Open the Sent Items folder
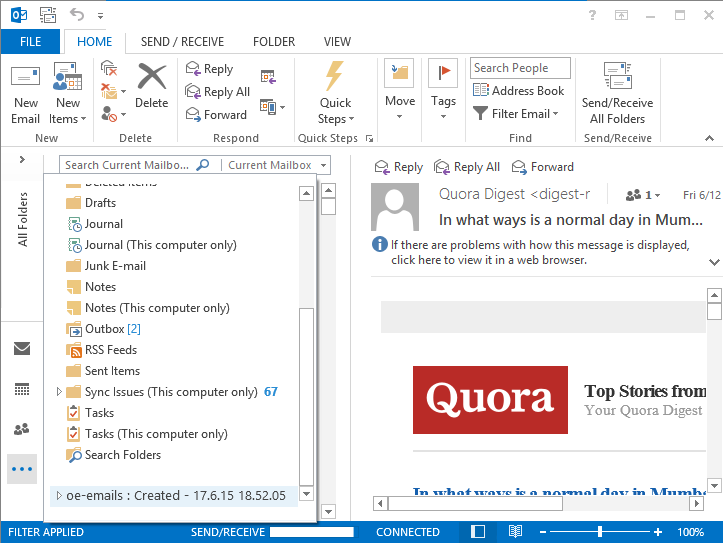The height and width of the screenshot is (543, 723). (112, 371)
